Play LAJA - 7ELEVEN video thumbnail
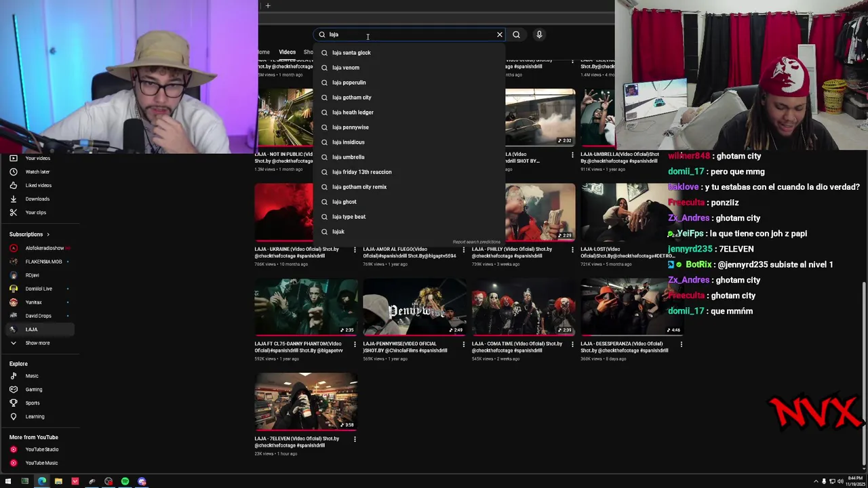 [306, 402]
